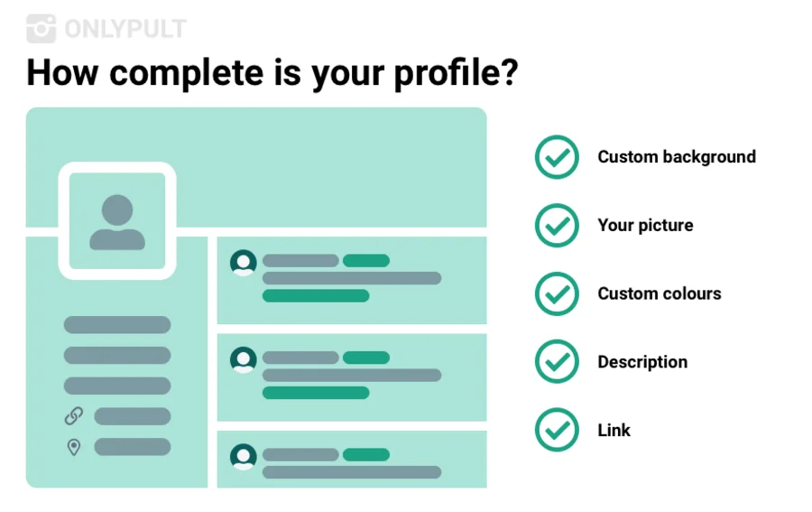Screen dimensions: 812x512
Task: Toggle the Custom background checkmark
Action: click(557, 157)
